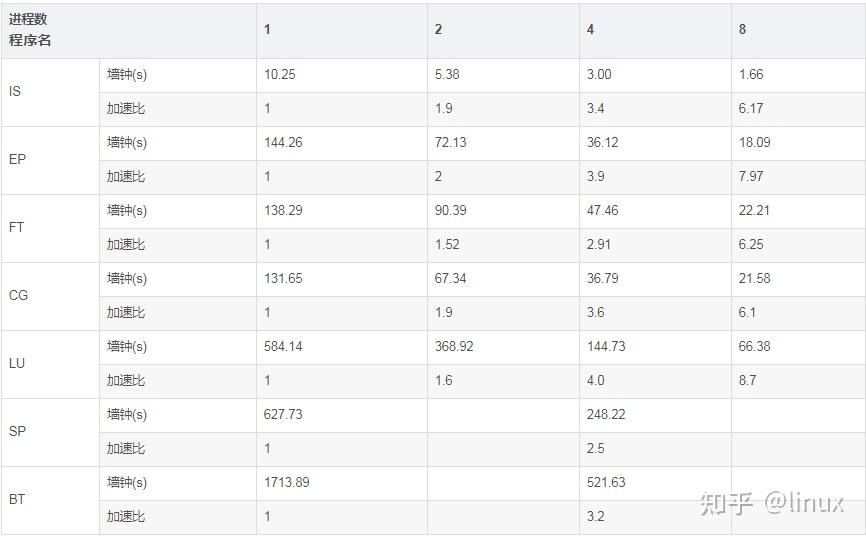Select the CG wall clock value 21.58

[x=754, y=279]
